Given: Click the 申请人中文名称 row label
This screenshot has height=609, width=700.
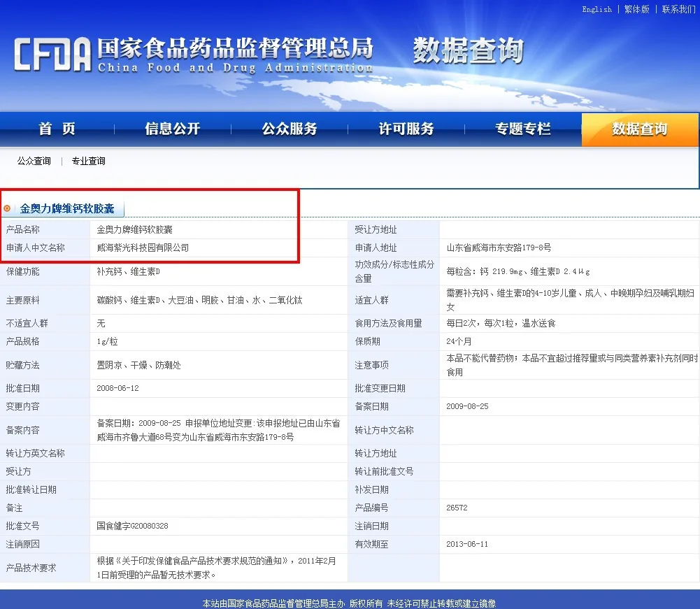Looking at the screenshot, I should pos(35,248).
